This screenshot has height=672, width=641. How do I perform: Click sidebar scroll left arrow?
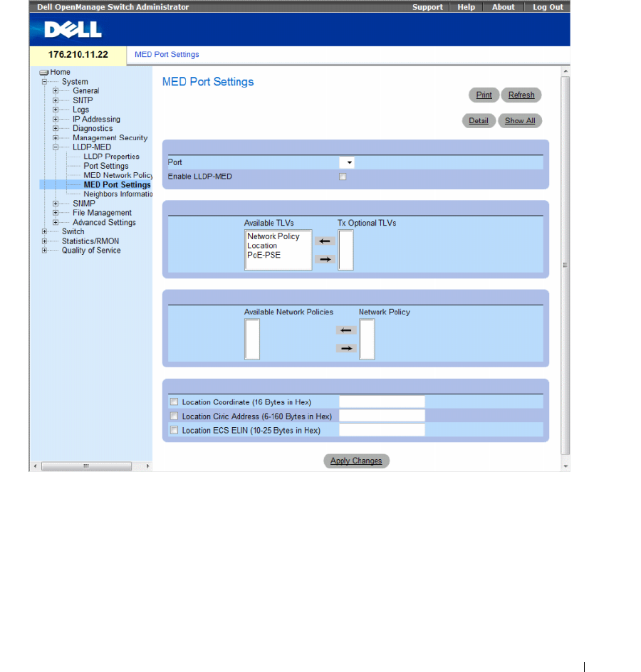click(35, 466)
